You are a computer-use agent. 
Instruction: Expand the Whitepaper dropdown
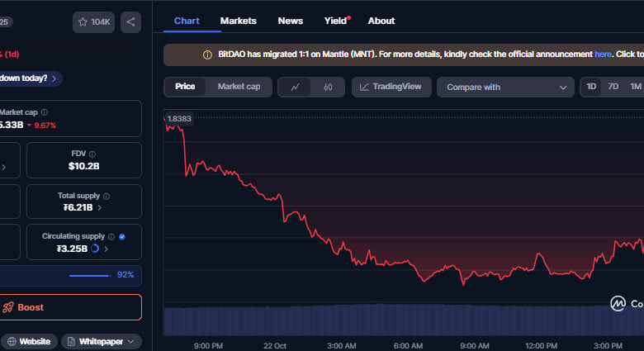pyautogui.click(x=102, y=341)
